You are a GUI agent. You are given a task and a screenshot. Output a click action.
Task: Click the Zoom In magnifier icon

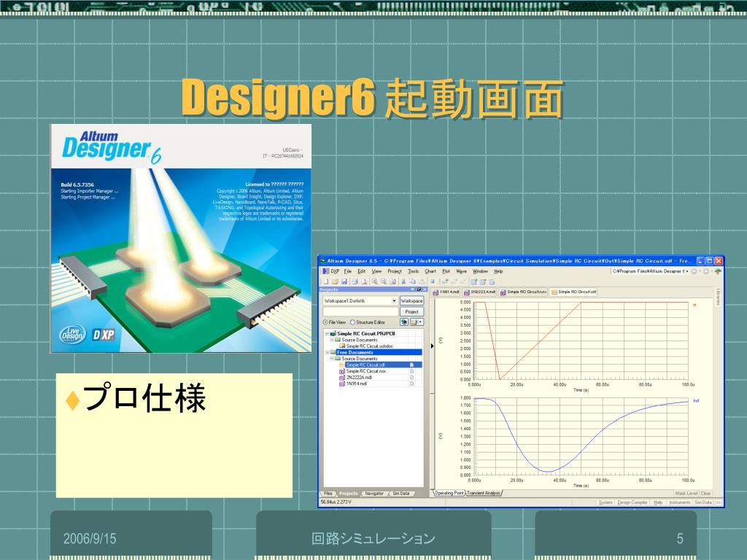tap(374, 281)
